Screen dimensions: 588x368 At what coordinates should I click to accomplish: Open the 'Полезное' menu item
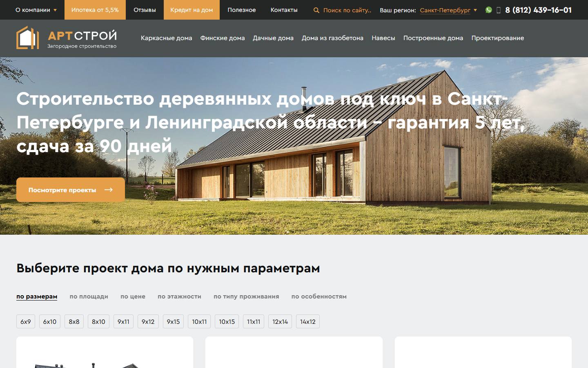pyautogui.click(x=242, y=10)
